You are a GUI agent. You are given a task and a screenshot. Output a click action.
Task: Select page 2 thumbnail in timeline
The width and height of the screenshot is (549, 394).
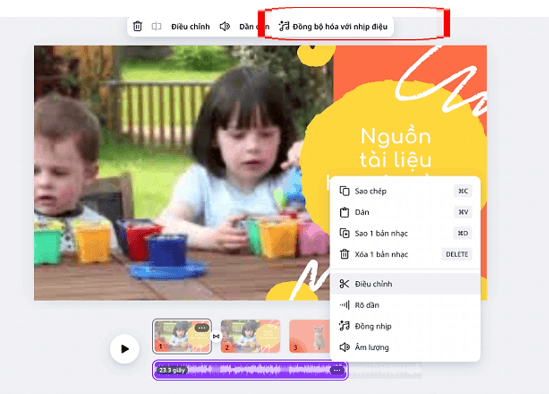click(250, 336)
